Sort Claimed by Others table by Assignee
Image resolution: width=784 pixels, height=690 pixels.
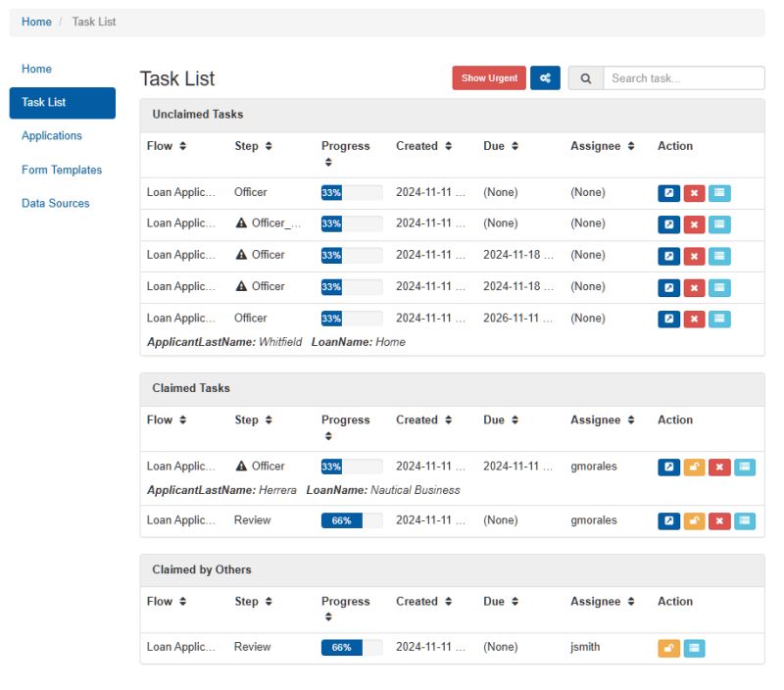[x=631, y=602]
